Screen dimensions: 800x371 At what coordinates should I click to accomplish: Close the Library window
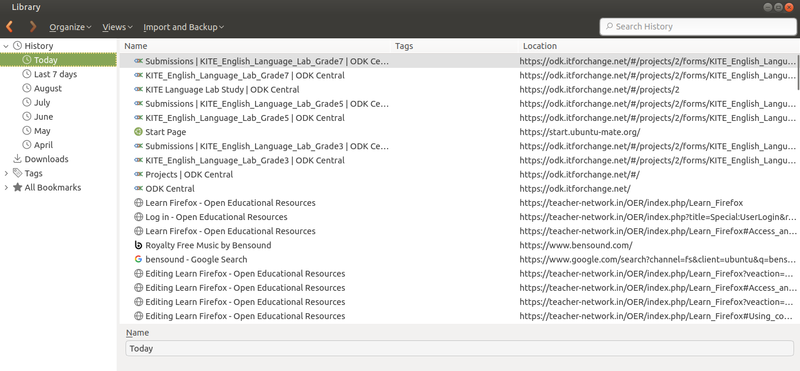(x=789, y=7)
